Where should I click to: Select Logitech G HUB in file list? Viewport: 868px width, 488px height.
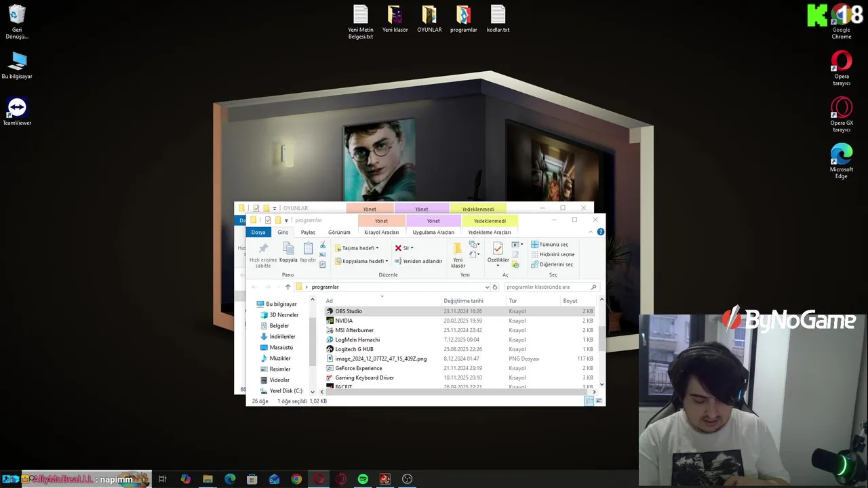[460, 349]
